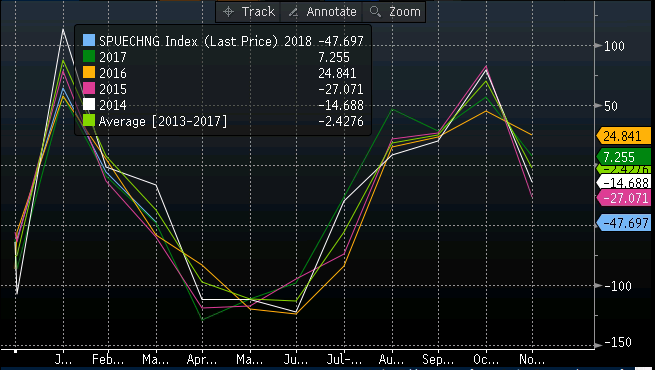Screen dimensions: 655x370
Task: Click the Jul-... x-axis month label
Action: [x=344, y=359]
